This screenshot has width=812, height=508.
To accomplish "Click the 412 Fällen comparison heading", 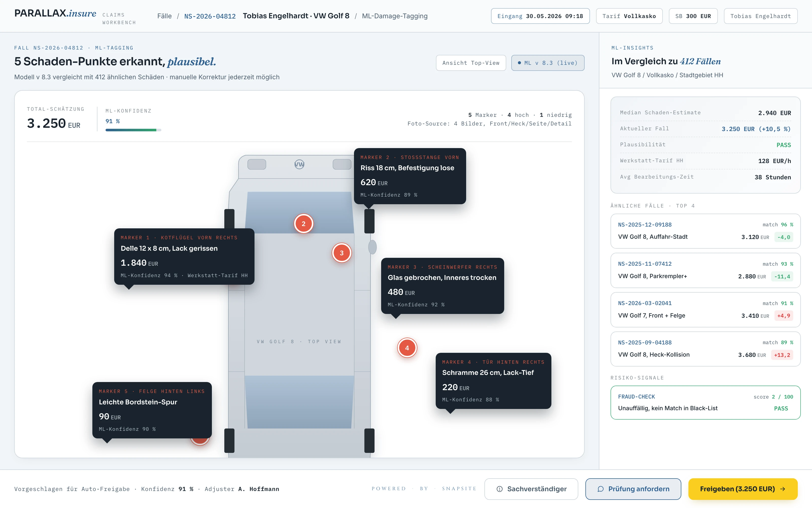I will pos(700,61).
